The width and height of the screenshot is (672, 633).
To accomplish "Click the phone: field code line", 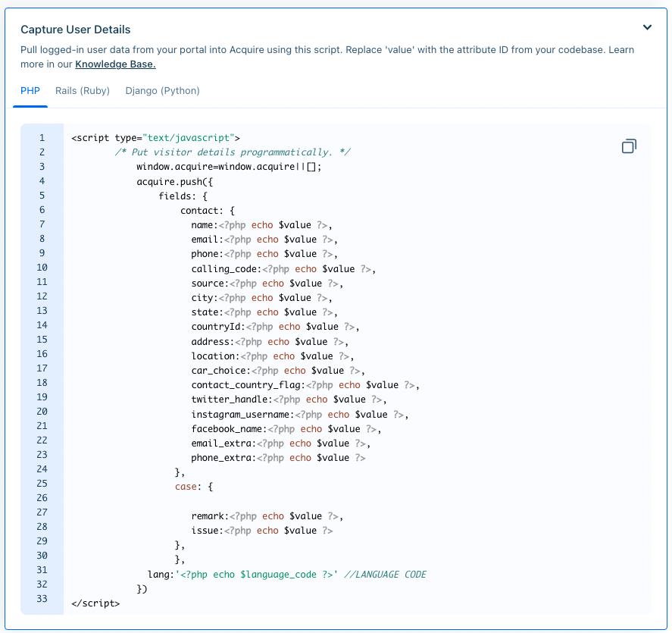I will pyautogui.click(x=264, y=254).
